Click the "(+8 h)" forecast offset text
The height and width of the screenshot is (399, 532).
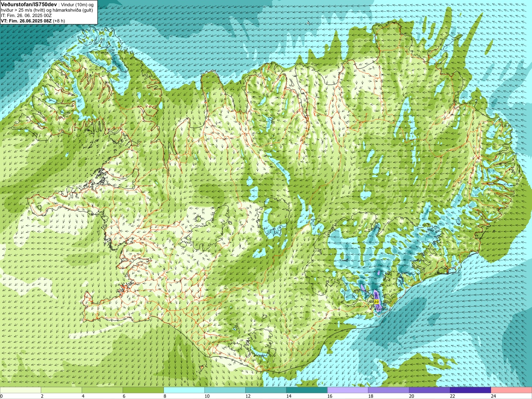click(59, 21)
